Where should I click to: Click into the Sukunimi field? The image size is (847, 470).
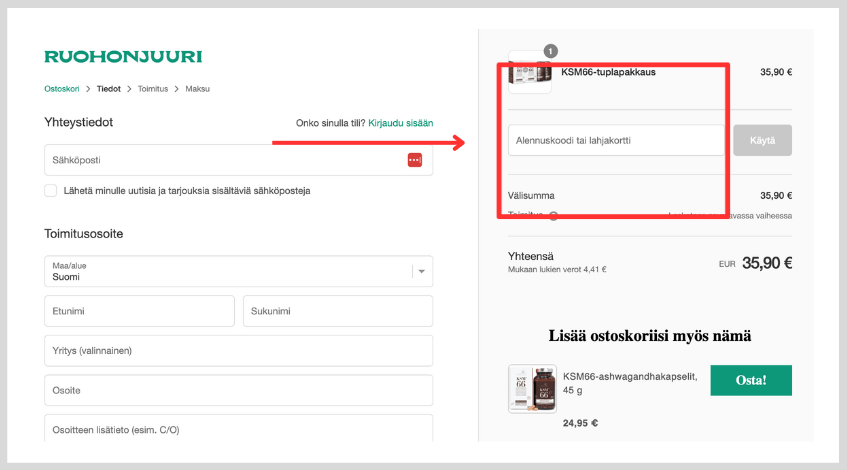tap(337, 311)
